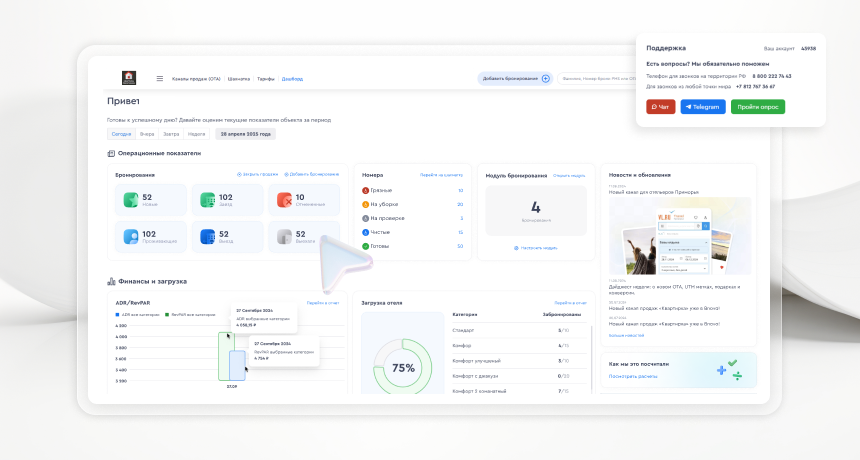Open the hamburger menu icon

point(160,78)
